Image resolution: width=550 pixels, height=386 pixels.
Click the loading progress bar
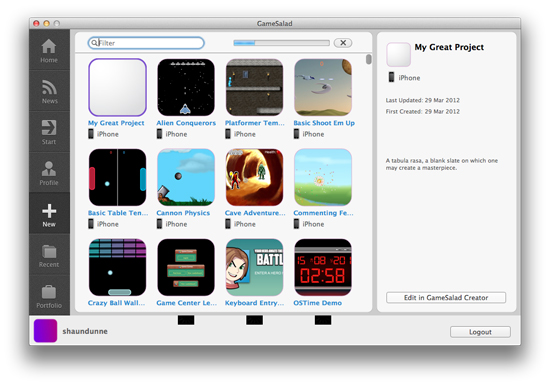281,43
